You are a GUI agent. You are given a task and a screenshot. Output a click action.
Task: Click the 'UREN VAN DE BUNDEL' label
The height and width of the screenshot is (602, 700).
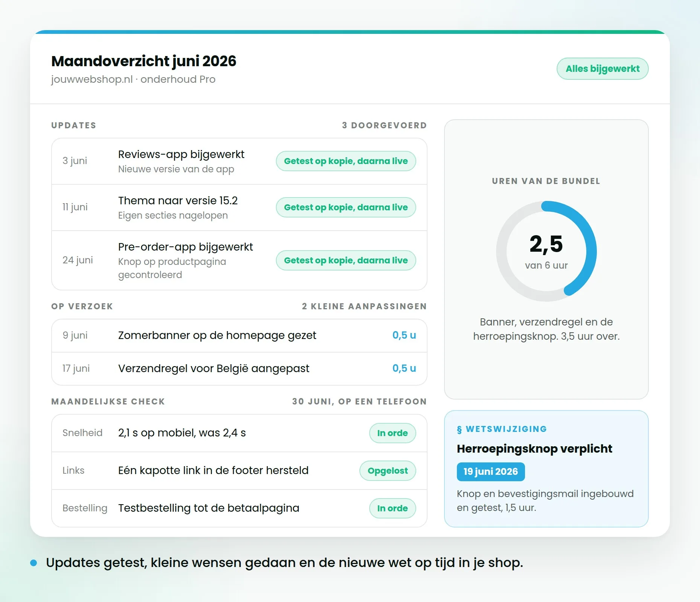tap(546, 181)
